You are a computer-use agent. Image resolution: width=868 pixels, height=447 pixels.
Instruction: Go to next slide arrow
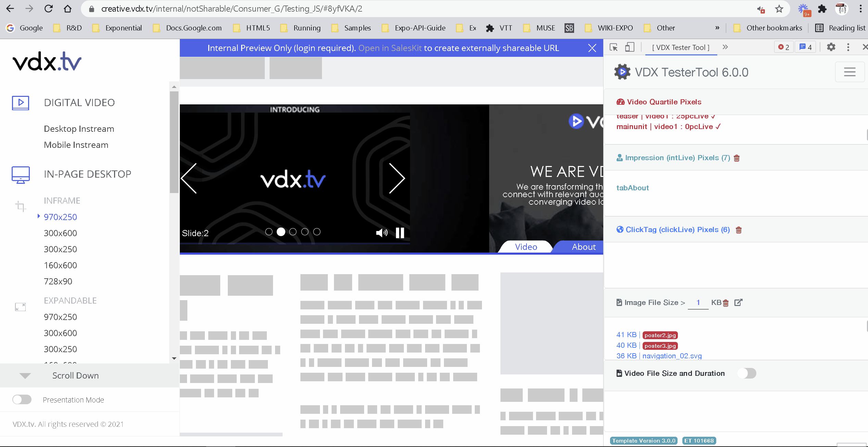point(397,178)
